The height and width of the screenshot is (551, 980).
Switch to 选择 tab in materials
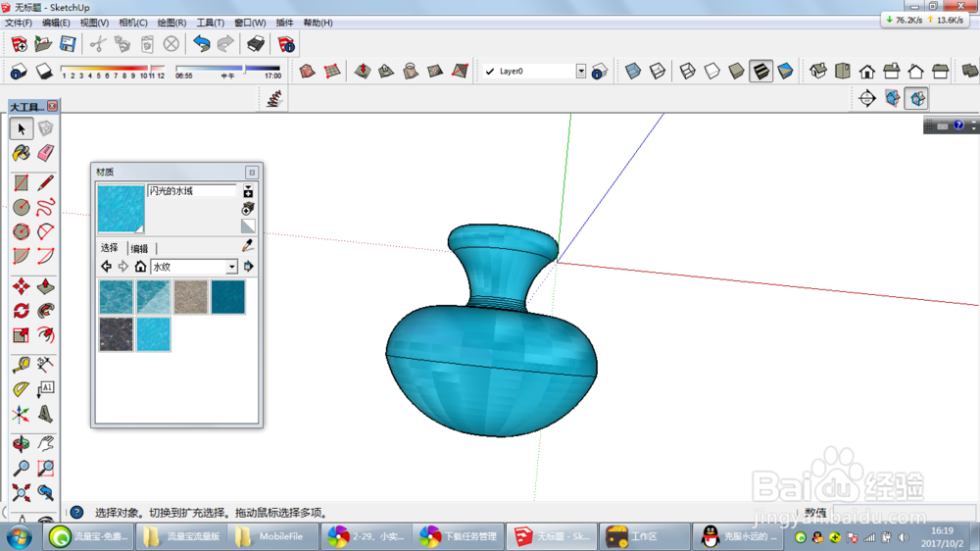click(110, 248)
